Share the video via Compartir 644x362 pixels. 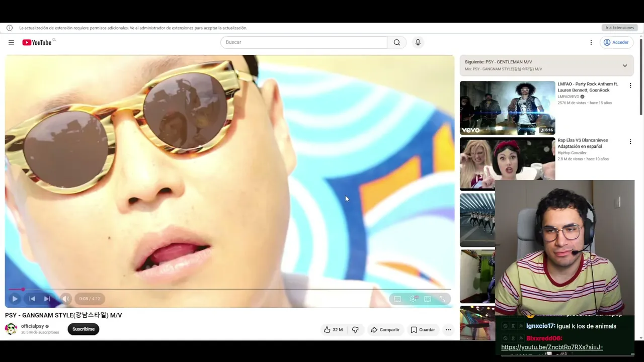coord(385,330)
